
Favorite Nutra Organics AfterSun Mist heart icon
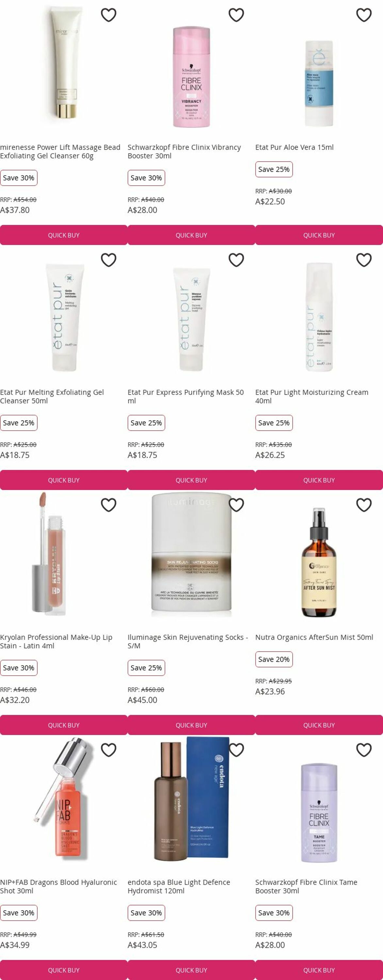364,505
